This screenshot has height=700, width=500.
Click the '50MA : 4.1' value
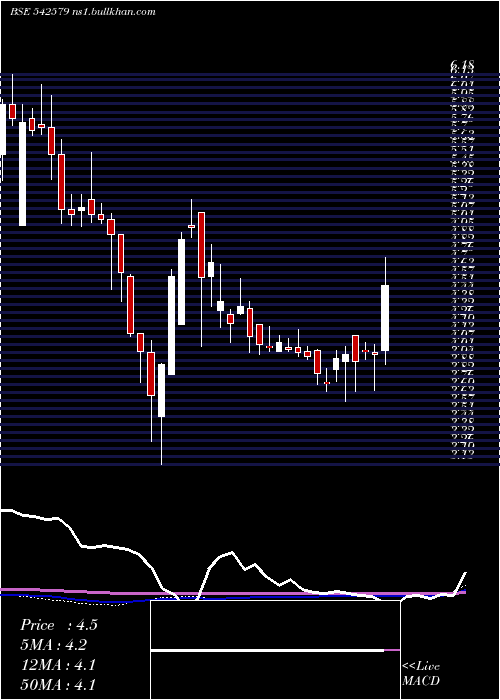pyautogui.click(x=58, y=684)
